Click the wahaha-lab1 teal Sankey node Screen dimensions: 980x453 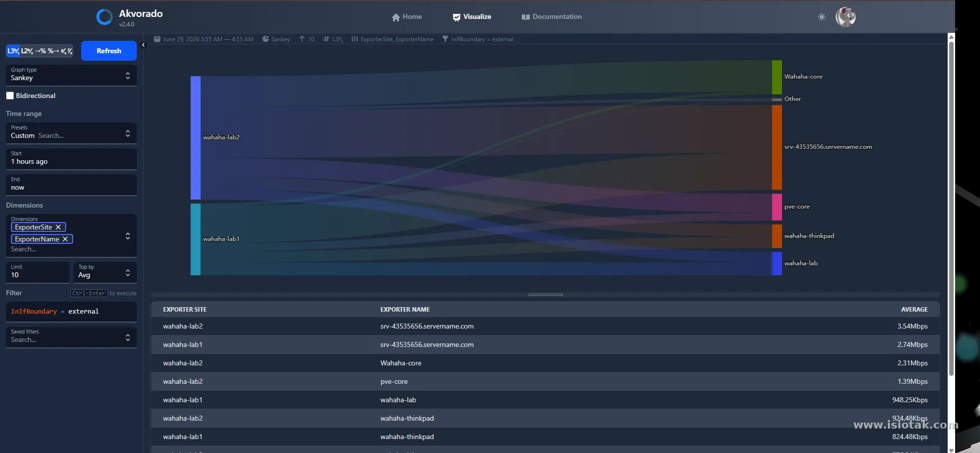pyautogui.click(x=196, y=239)
